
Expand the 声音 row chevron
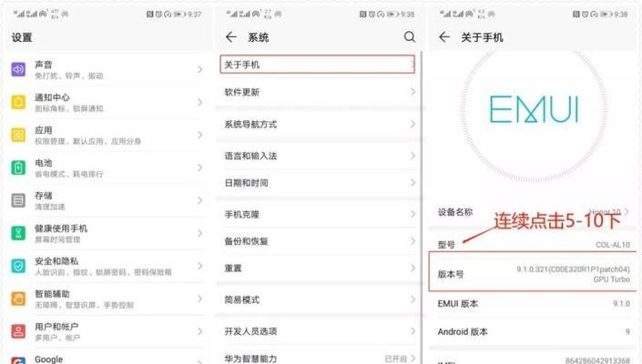click(199, 69)
